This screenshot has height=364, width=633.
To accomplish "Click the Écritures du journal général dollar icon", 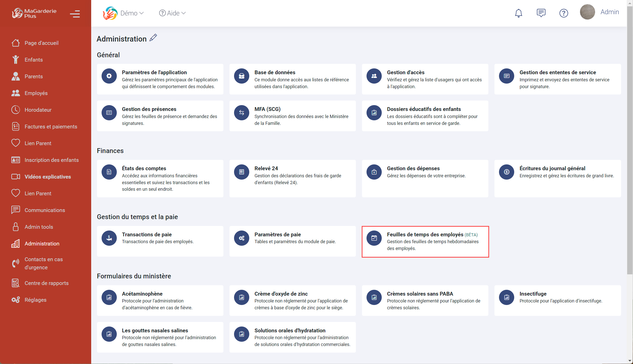I will click(507, 172).
